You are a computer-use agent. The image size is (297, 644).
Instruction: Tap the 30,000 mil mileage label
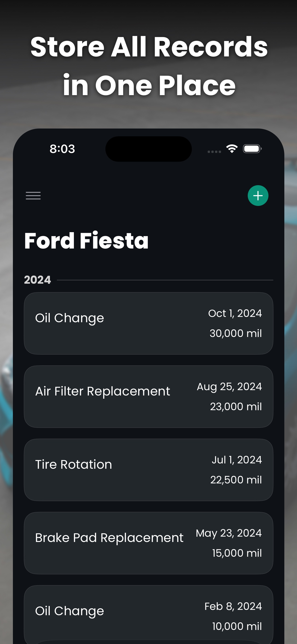coord(236,333)
